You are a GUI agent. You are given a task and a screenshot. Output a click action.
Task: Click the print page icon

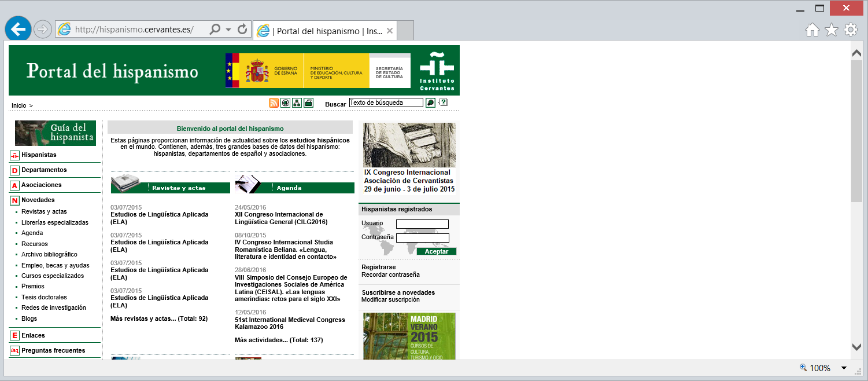pyautogui.click(x=308, y=103)
